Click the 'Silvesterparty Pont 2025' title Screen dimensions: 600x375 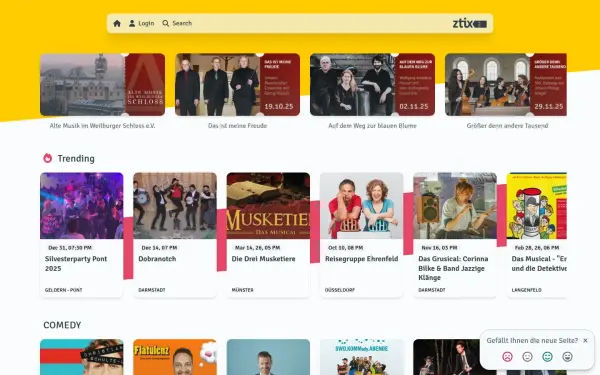(x=76, y=264)
